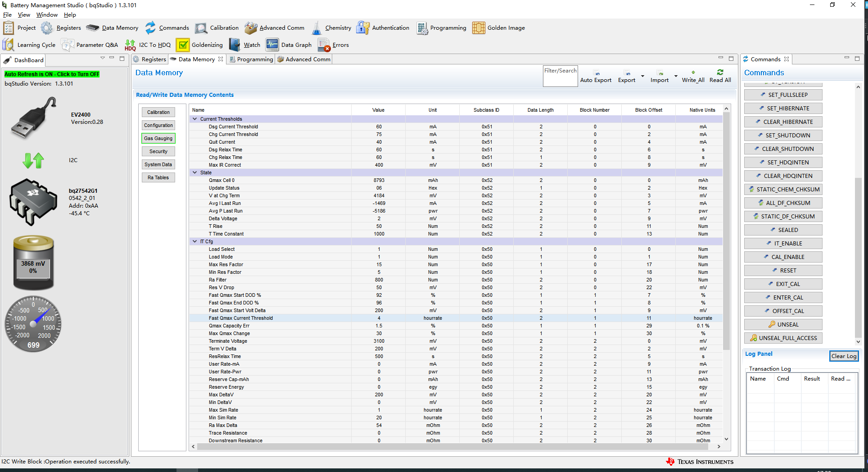Click the Clear Log button
Viewport: 868px width, 472px height.
(844, 356)
